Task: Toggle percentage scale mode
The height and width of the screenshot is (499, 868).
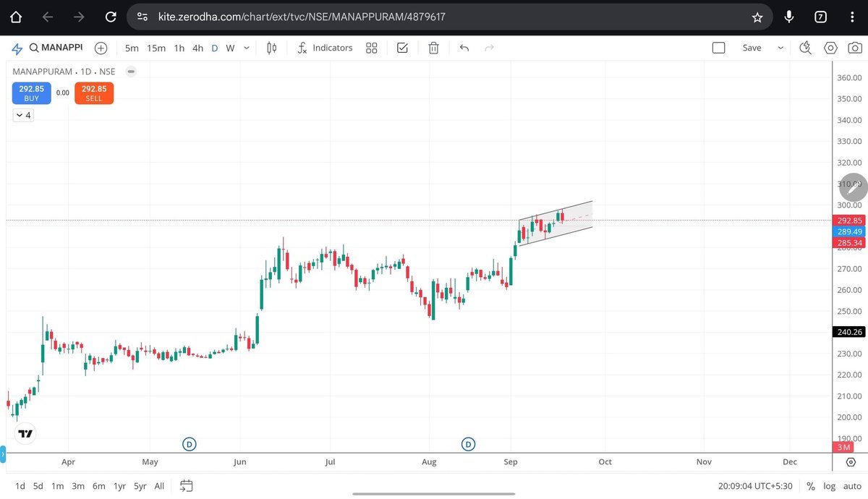Action: click(811, 486)
